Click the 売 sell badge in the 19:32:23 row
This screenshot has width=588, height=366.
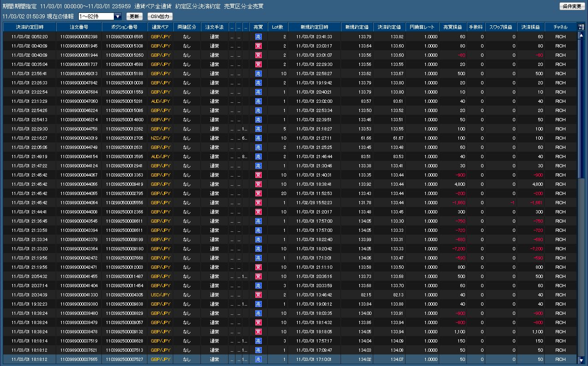258,304
